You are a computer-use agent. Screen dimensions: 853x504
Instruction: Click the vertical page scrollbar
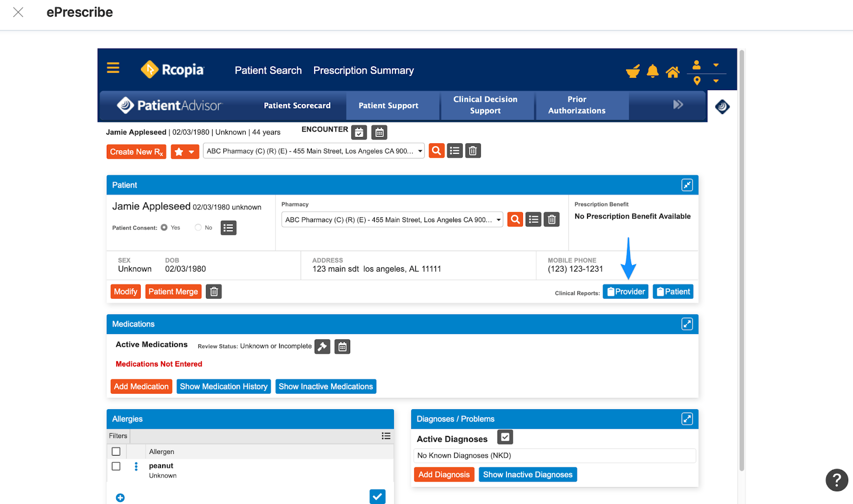point(742,261)
